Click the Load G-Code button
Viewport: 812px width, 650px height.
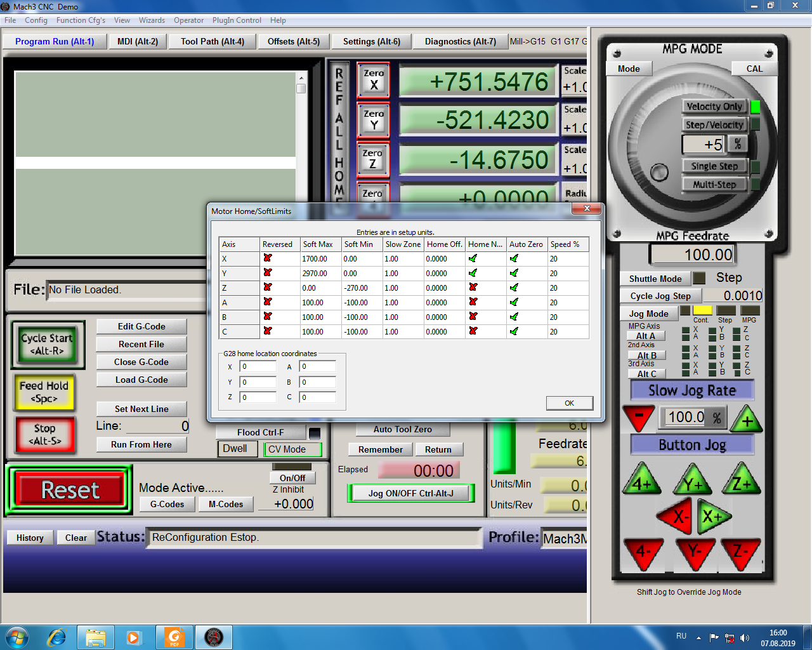tap(141, 380)
